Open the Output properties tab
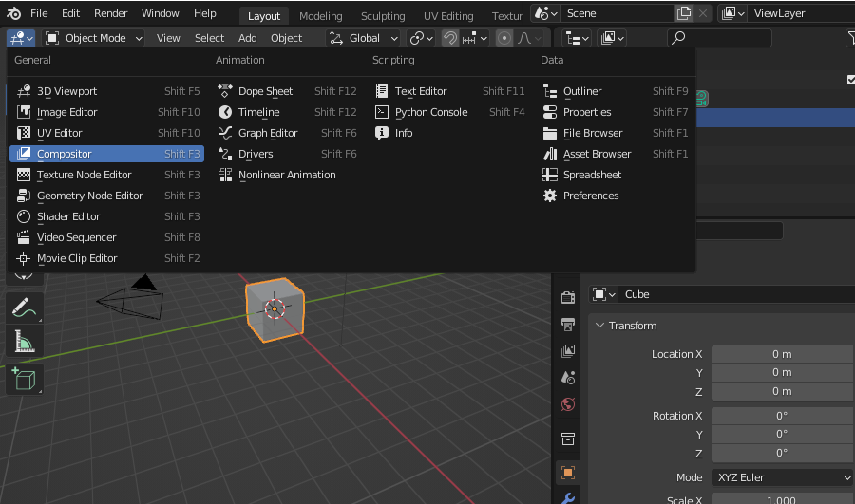Viewport: 855px width, 504px height. (568, 325)
